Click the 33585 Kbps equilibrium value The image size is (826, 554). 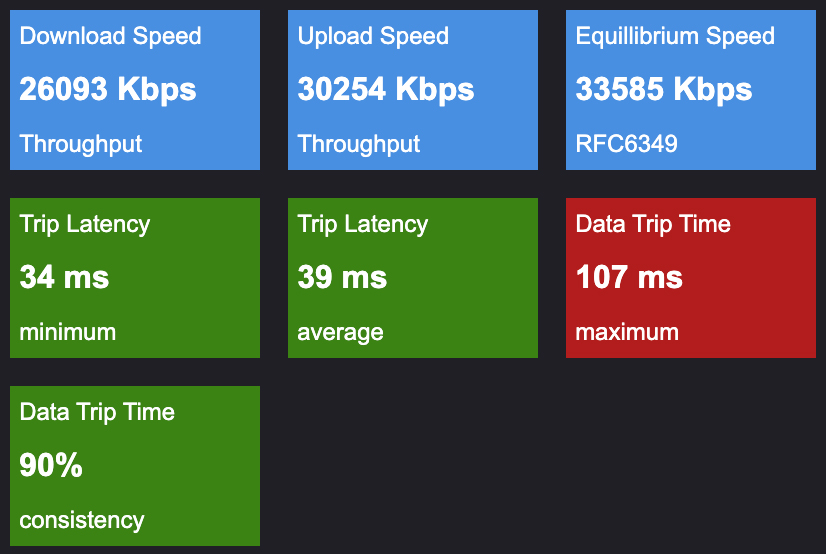pyautogui.click(x=664, y=89)
